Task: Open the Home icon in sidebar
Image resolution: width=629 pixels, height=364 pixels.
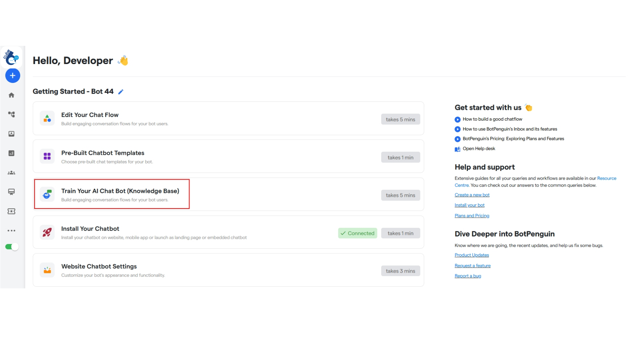Action: point(11,95)
